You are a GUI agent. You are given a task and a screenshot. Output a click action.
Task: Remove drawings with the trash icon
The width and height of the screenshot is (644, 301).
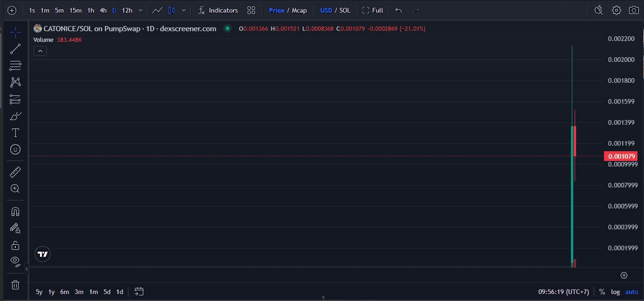pyautogui.click(x=15, y=285)
